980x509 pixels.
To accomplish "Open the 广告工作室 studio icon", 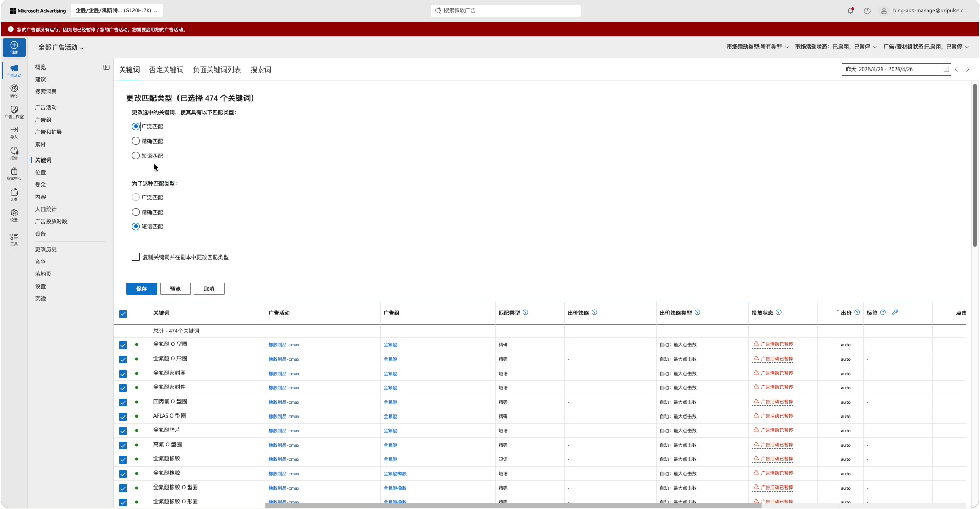I will [14, 112].
